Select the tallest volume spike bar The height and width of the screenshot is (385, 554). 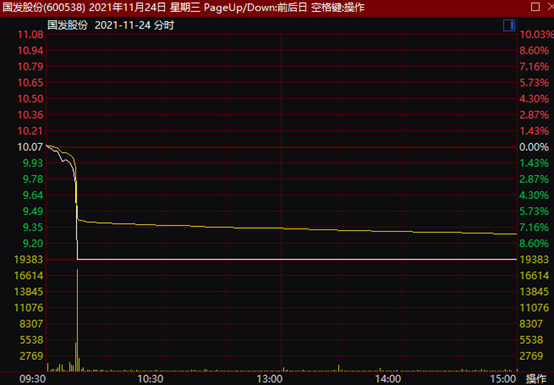[x=77, y=320]
